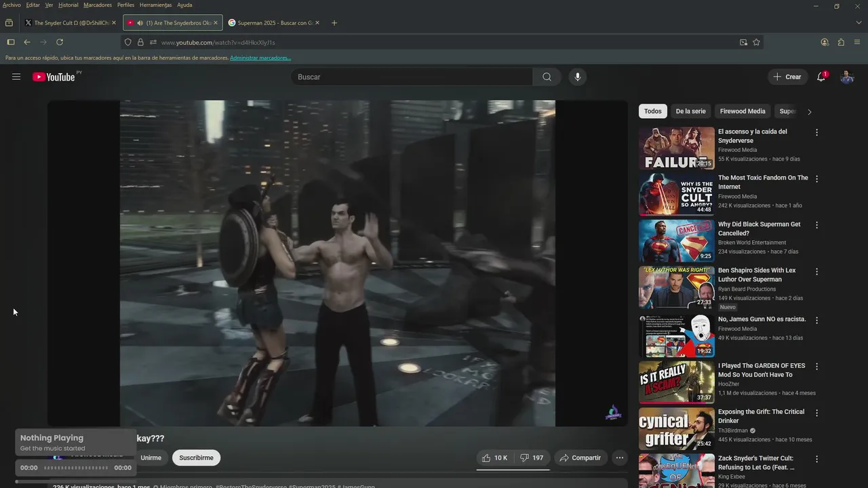This screenshot has height=488, width=868.
Task: Open the FAILURE thumbnail, 20:15 duration
Action: point(677,148)
